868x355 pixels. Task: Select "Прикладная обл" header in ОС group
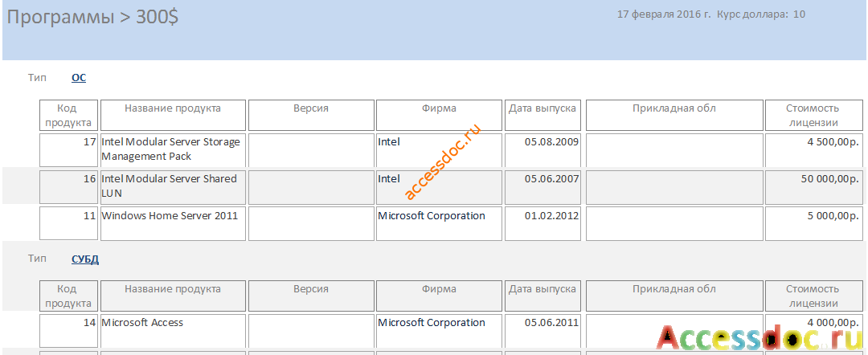pos(674,115)
